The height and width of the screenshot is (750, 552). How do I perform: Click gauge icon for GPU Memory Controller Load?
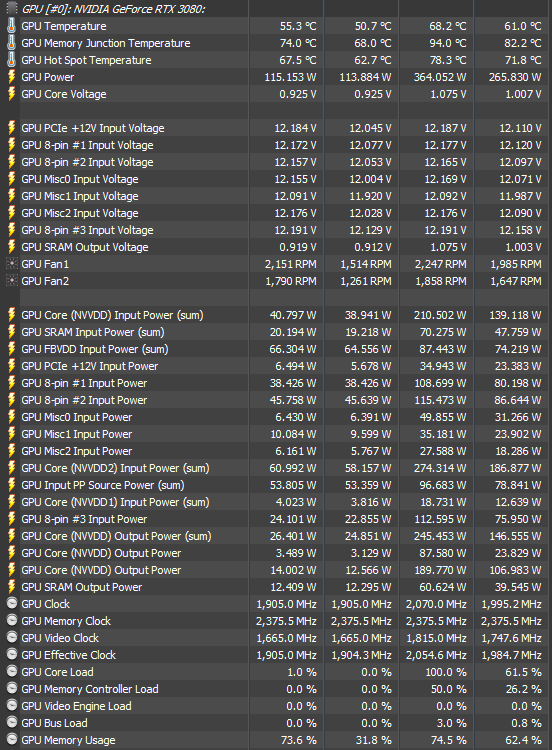[11, 689]
